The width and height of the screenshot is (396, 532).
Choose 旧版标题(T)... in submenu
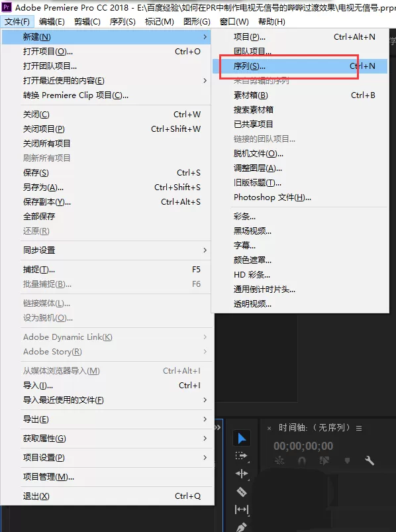pos(300,183)
